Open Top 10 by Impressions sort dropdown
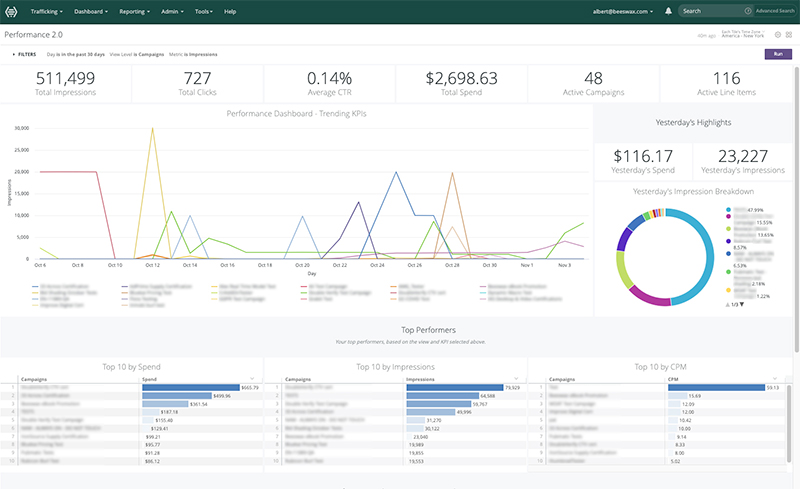Screen dimensions: 800x489 [516, 379]
